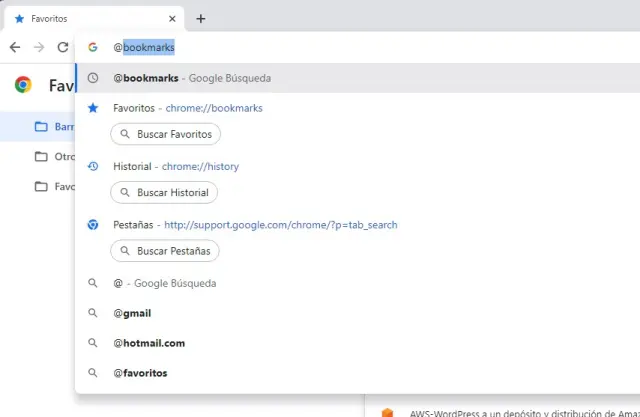Select the @favoritos search suggestion

pos(140,373)
